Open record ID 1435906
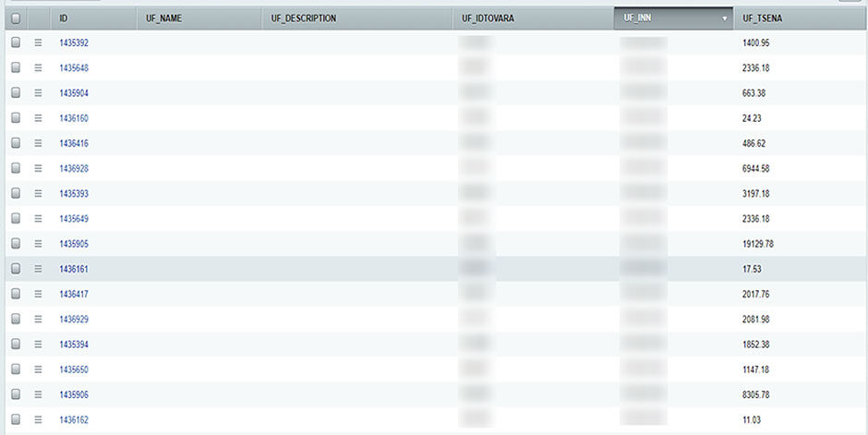 [x=74, y=394]
